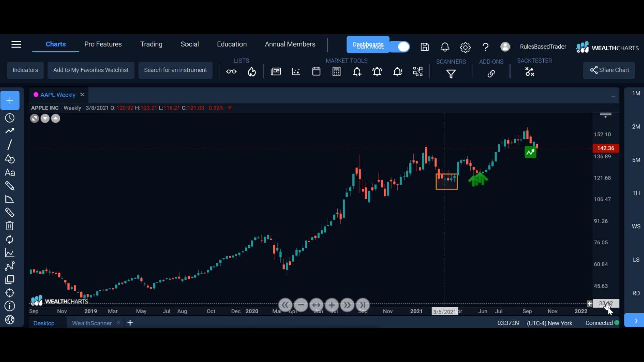Open the QR grid market tool icon
The height and width of the screenshot is (362, 644).
click(x=418, y=72)
